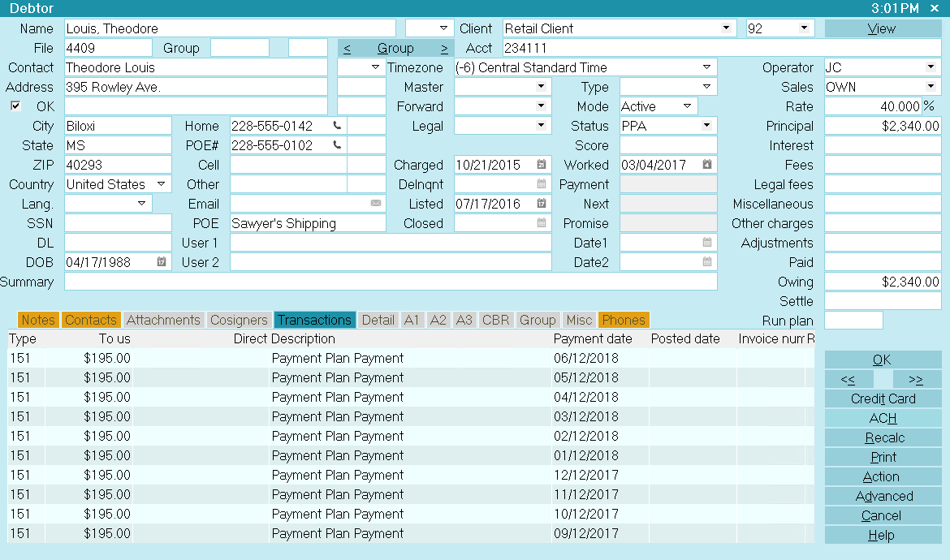950x560 pixels.
Task: Dial the Home phone number icon
Action: pyautogui.click(x=337, y=126)
